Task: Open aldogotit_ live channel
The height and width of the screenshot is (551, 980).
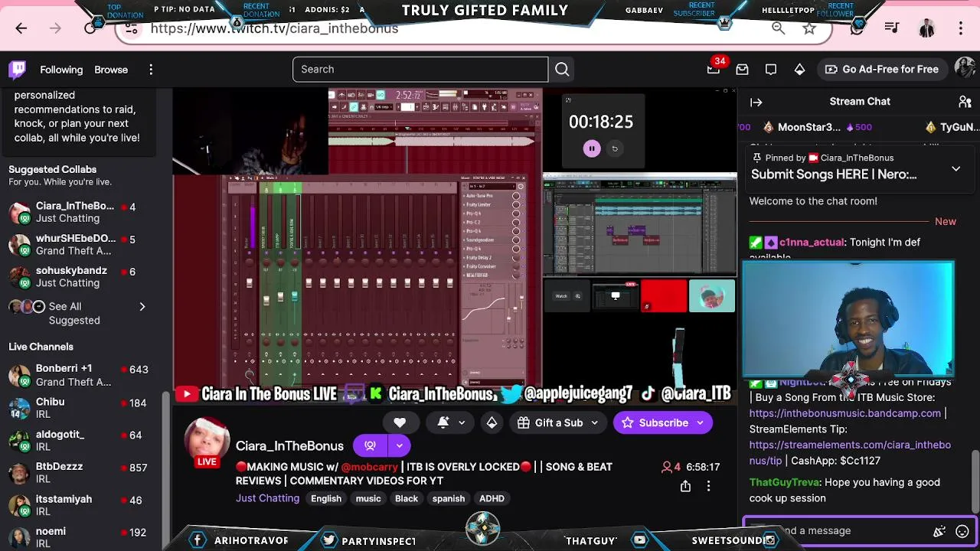Action: click(77, 440)
